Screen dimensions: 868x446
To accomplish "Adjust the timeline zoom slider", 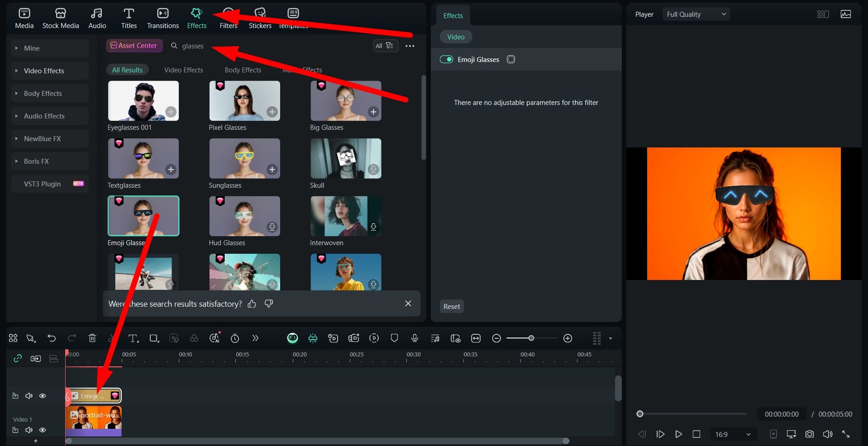I will (x=531, y=338).
